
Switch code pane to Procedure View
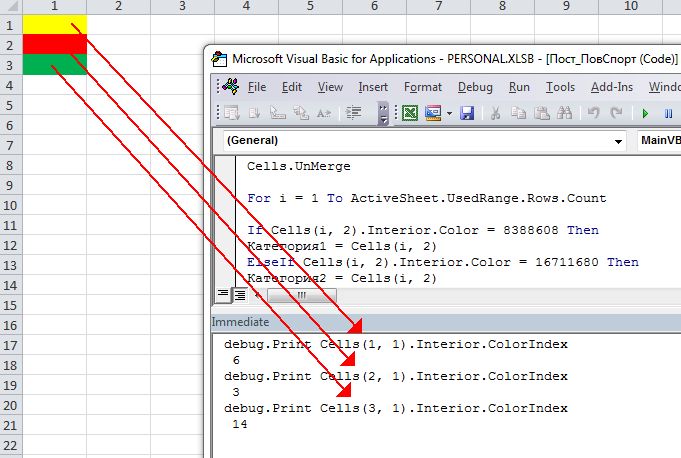(223, 294)
